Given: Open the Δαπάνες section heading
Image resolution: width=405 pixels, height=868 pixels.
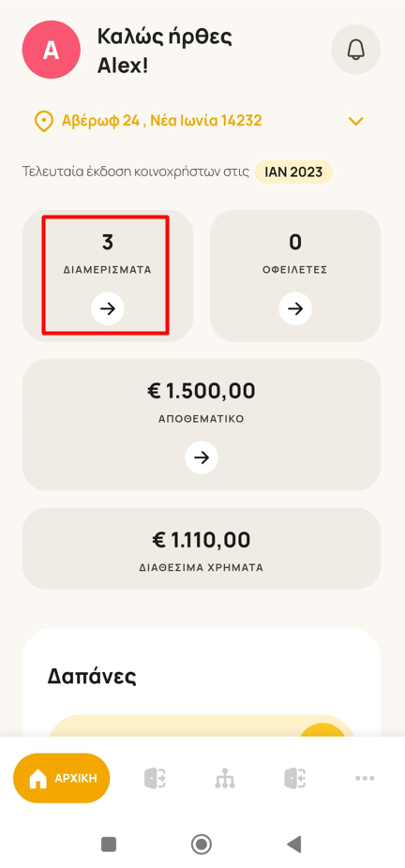Looking at the screenshot, I should pyautogui.click(x=92, y=676).
